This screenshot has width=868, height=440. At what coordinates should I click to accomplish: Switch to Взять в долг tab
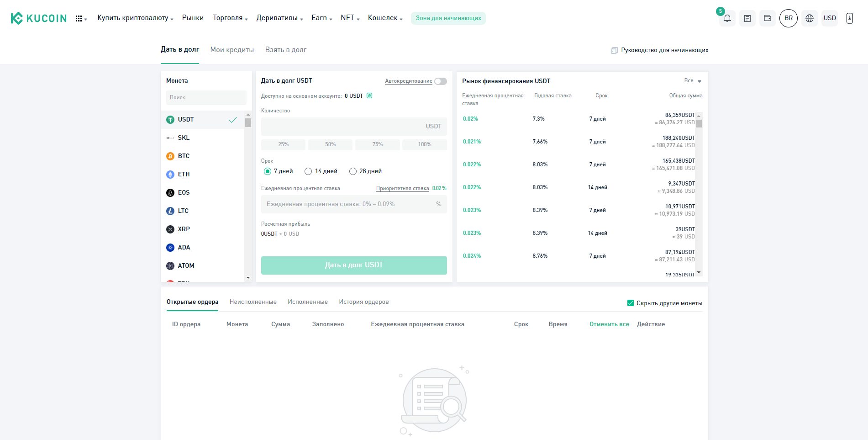[x=286, y=50]
